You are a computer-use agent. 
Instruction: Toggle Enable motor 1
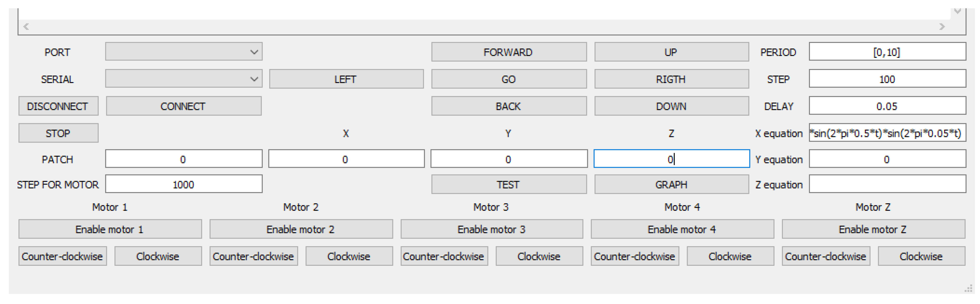tap(110, 229)
